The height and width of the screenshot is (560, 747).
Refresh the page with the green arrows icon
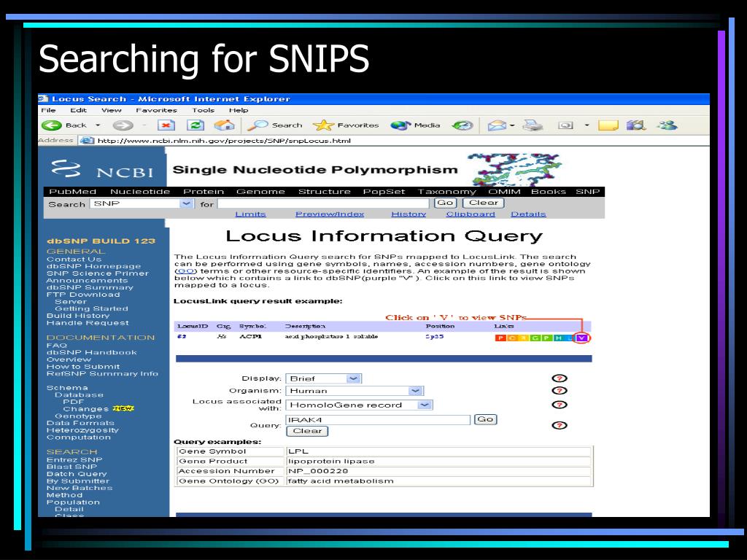196,125
